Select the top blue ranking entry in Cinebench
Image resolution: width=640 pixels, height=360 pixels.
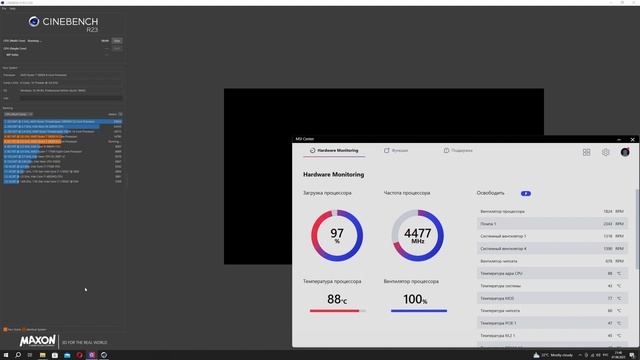[62, 122]
